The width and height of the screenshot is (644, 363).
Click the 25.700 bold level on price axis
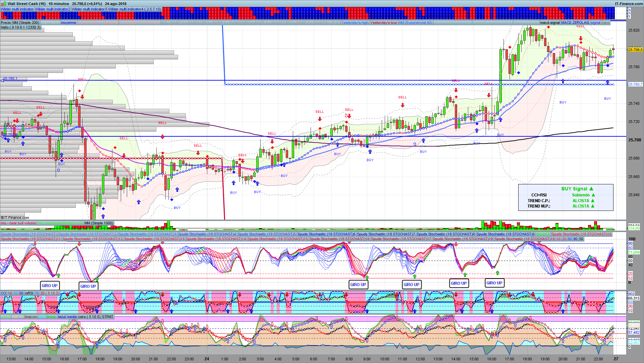[x=635, y=140]
